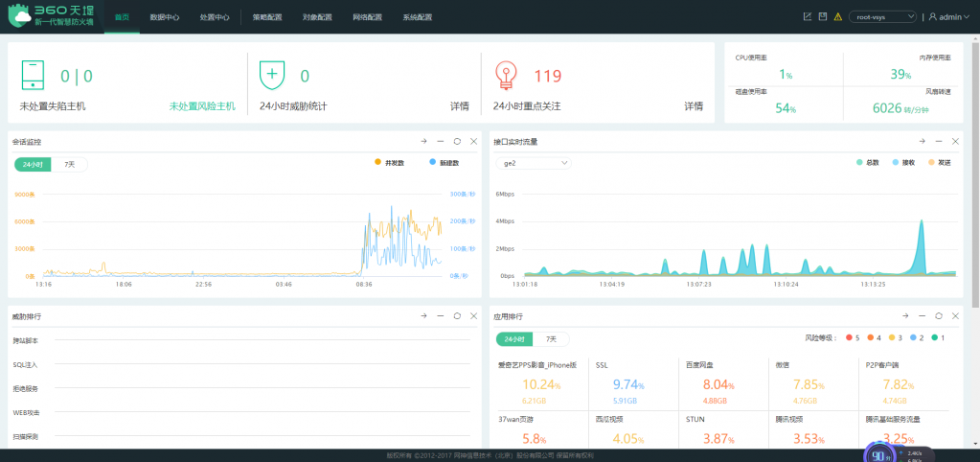Screen dimensions: 980x462
Task: Click the light bulb 24小时重点关注 icon
Action: pos(505,76)
